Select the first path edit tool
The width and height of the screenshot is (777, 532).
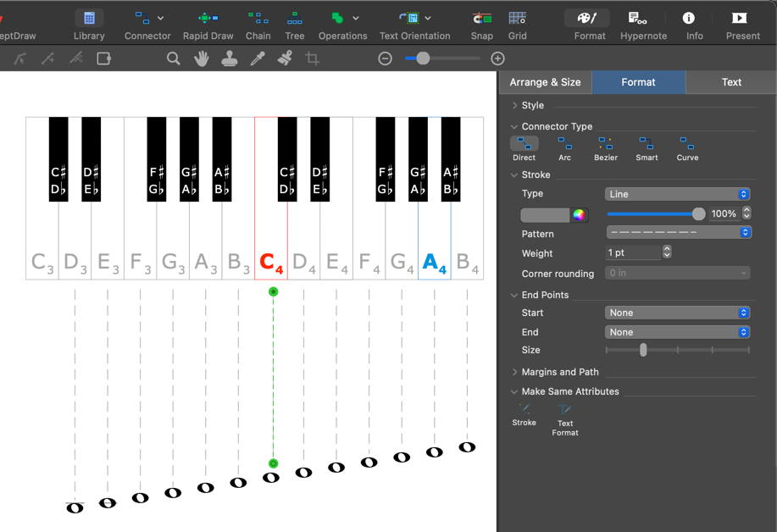[x=19, y=58]
